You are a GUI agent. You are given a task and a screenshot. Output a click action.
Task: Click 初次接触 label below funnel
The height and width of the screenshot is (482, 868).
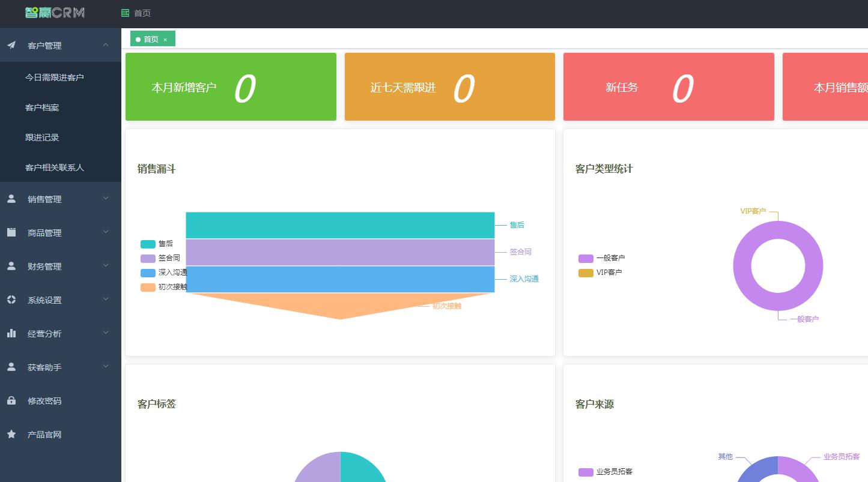tap(447, 306)
